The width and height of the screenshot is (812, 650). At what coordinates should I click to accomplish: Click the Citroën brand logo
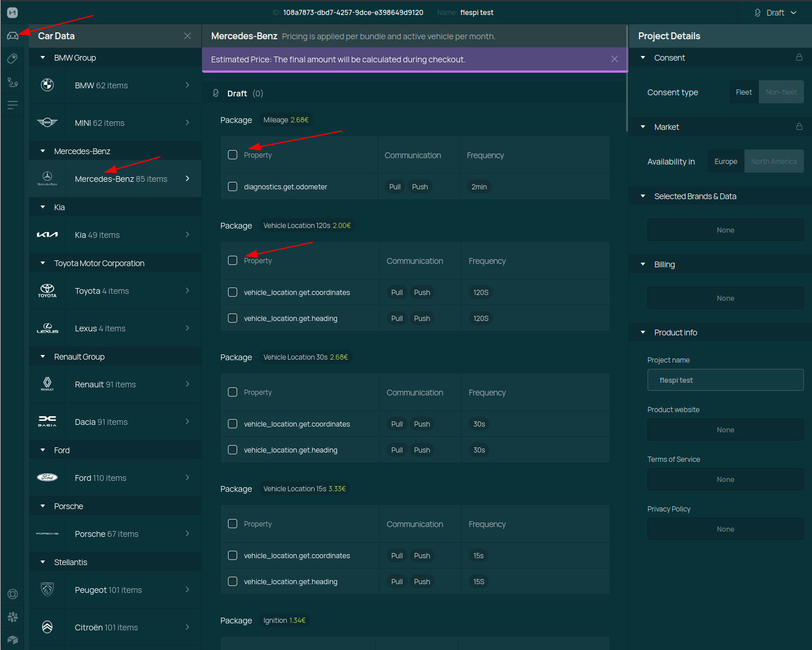47,627
